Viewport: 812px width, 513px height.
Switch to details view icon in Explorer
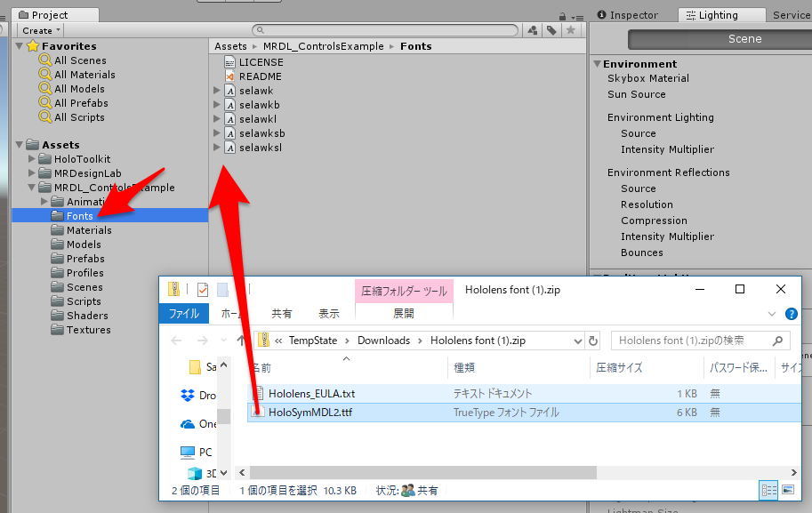[768, 490]
